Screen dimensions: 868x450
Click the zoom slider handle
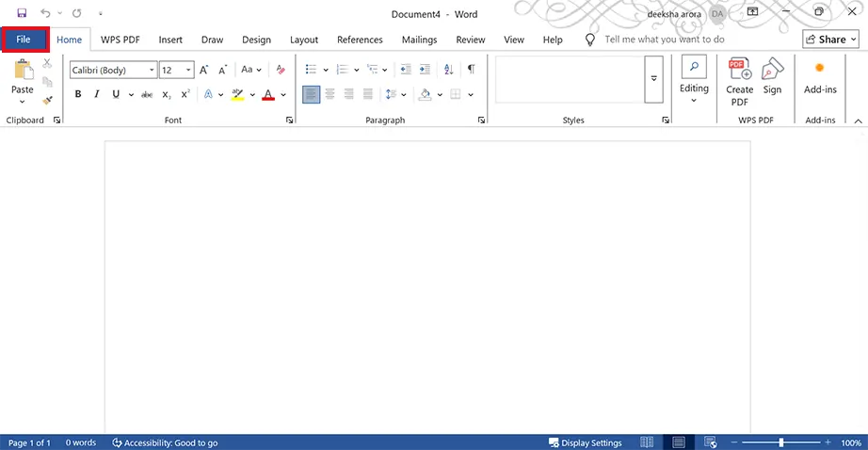(x=781, y=442)
